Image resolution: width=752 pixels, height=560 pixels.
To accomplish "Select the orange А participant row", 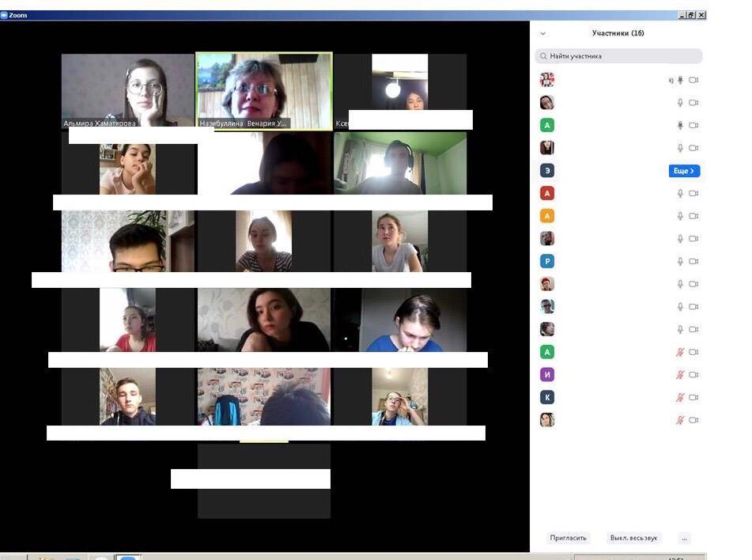I will click(609, 216).
